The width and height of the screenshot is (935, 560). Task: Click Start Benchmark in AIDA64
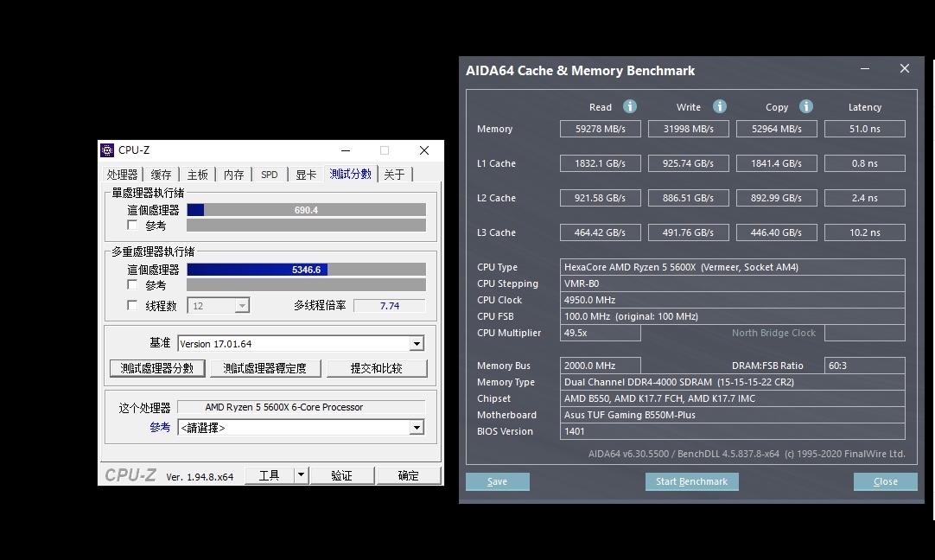tap(691, 481)
